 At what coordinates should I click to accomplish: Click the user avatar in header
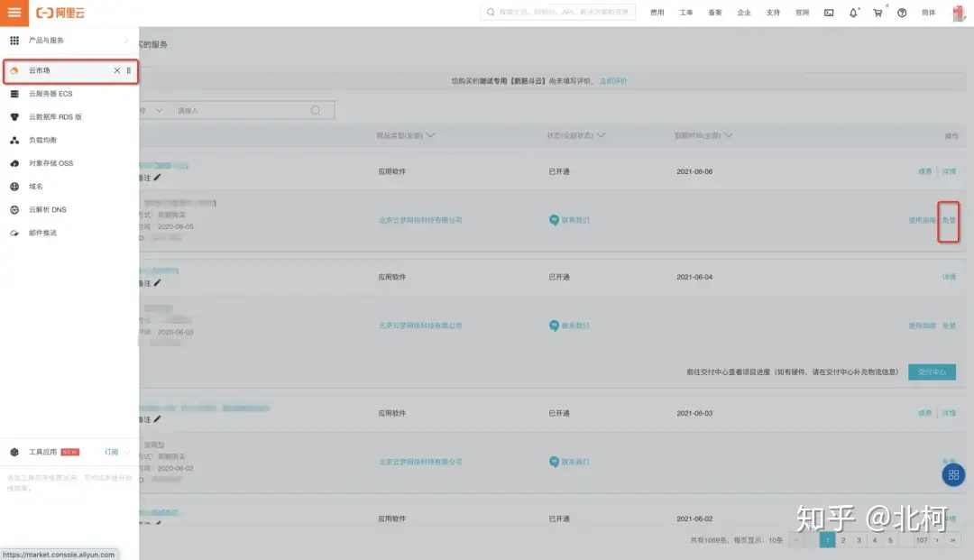pyautogui.click(x=959, y=13)
